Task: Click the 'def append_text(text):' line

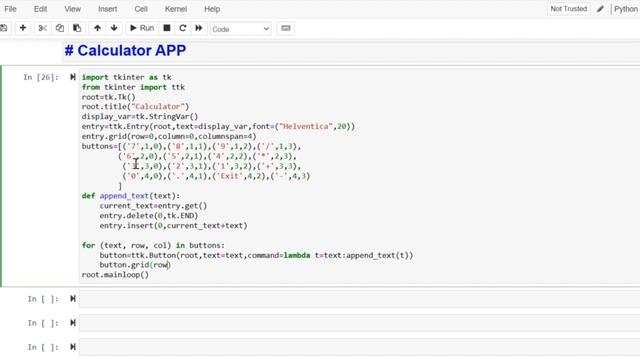Action: point(131,196)
